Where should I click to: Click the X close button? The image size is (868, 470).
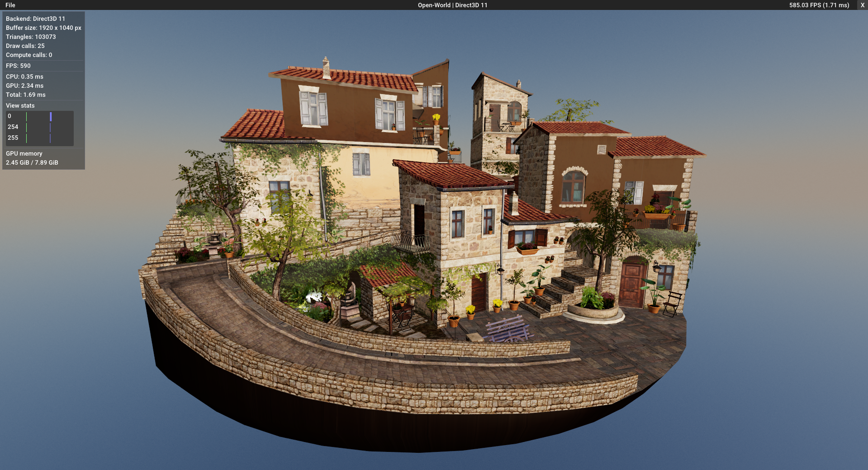point(862,5)
